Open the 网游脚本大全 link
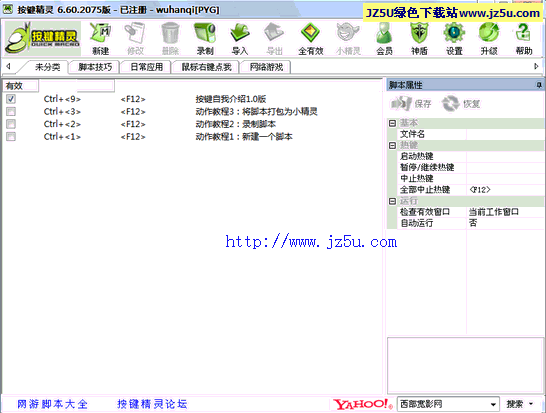The height and width of the screenshot is (413, 546). [x=53, y=404]
